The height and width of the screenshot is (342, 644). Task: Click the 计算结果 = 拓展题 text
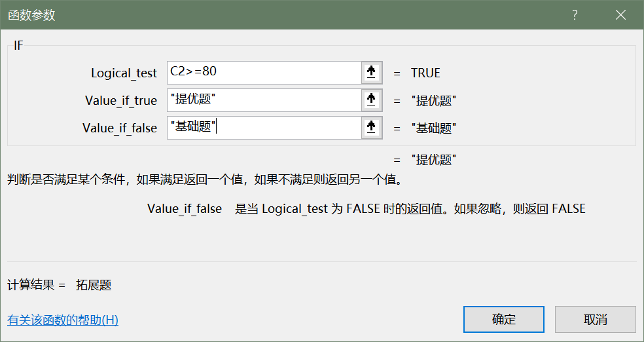point(60,285)
